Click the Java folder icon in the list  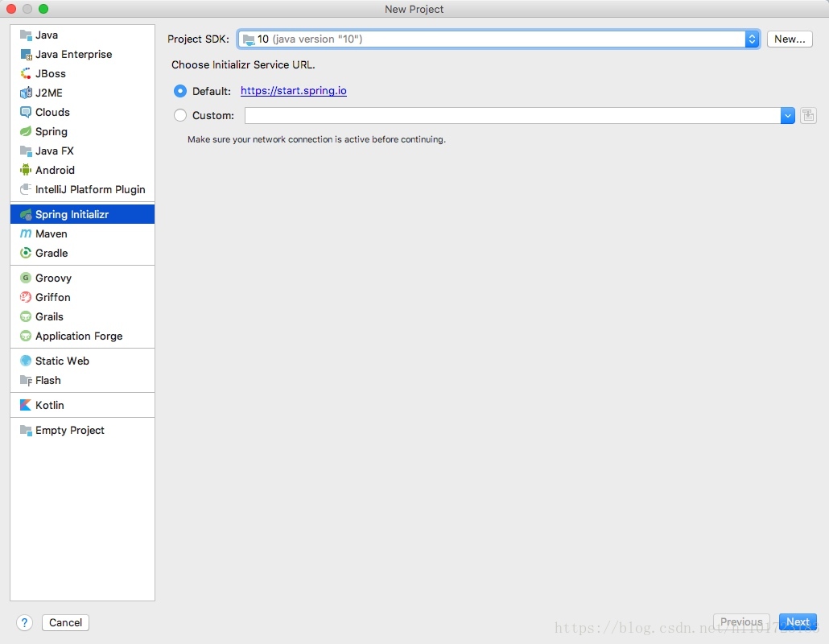point(26,35)
